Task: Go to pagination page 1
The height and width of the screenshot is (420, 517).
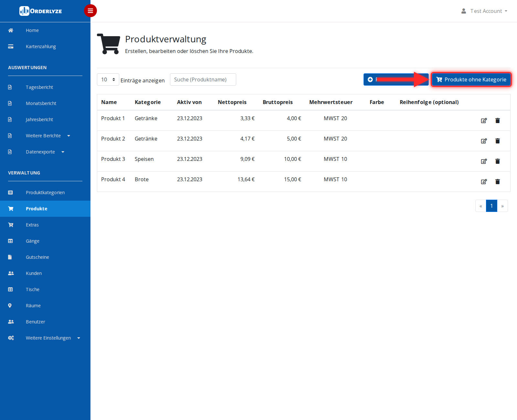Action: click(491, 206)
